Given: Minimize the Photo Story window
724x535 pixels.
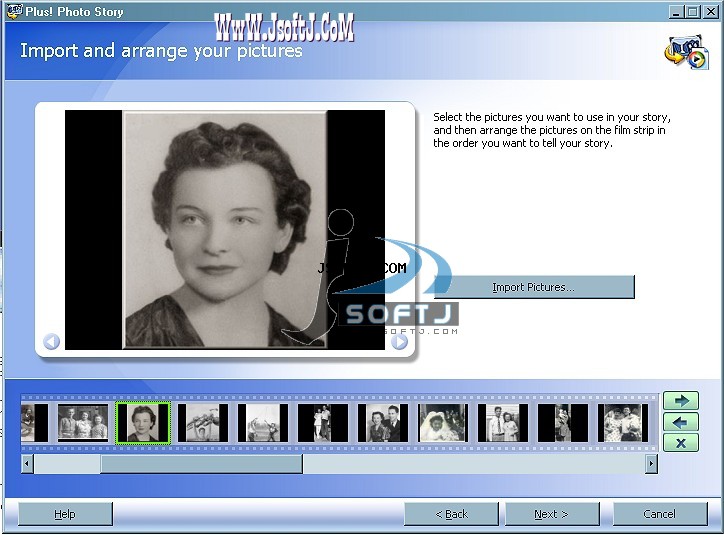Looking at the screenshot, I should pos(676,12).
